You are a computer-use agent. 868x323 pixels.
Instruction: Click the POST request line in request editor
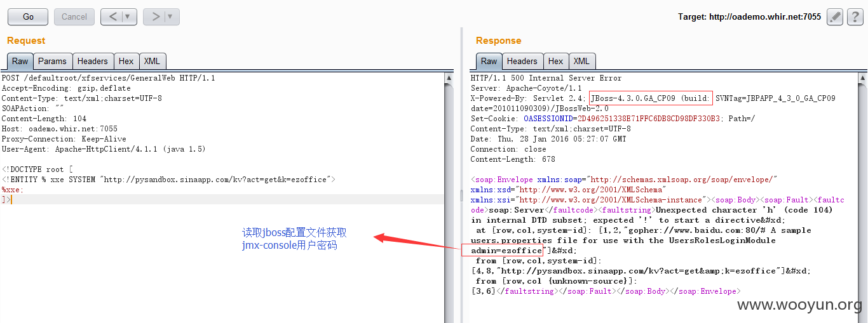point(109,78)
